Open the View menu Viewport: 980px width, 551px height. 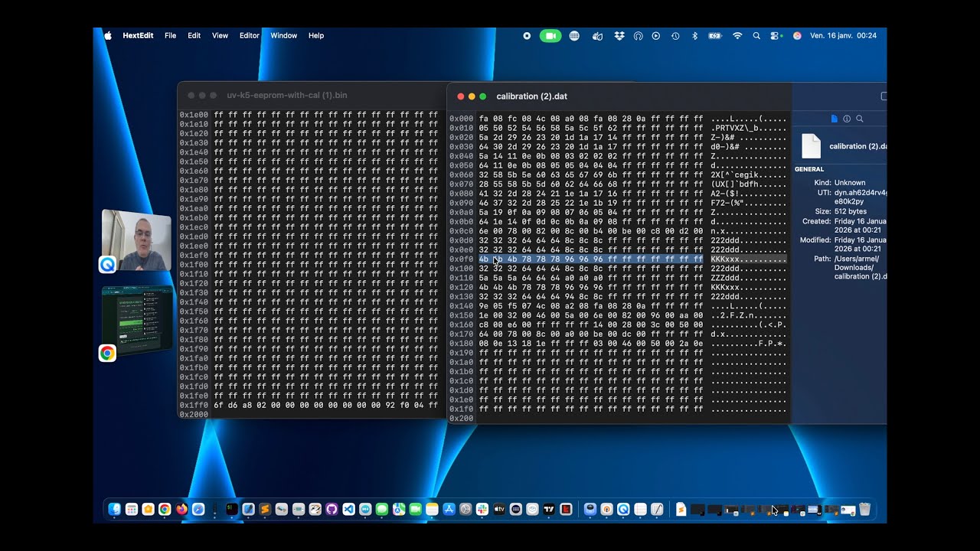click(220, 35)
